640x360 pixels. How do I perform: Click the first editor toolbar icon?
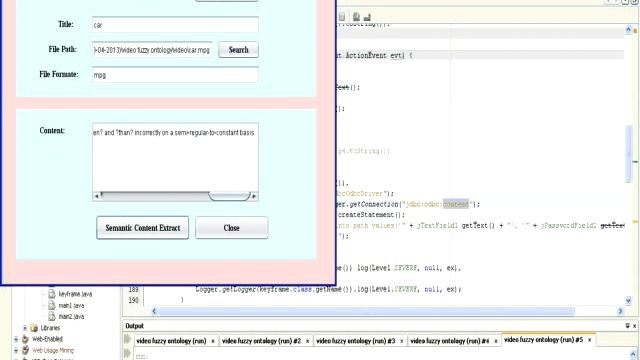[x=342, y=17]
